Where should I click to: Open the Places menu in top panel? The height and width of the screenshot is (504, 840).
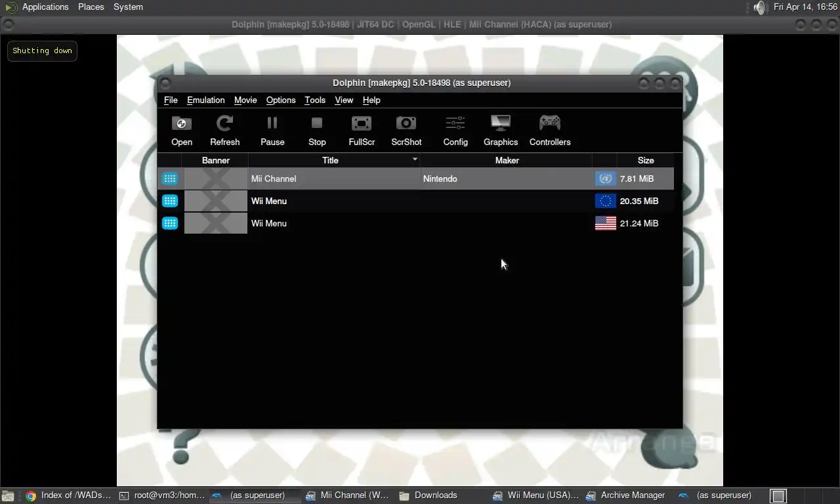point(91,7)
